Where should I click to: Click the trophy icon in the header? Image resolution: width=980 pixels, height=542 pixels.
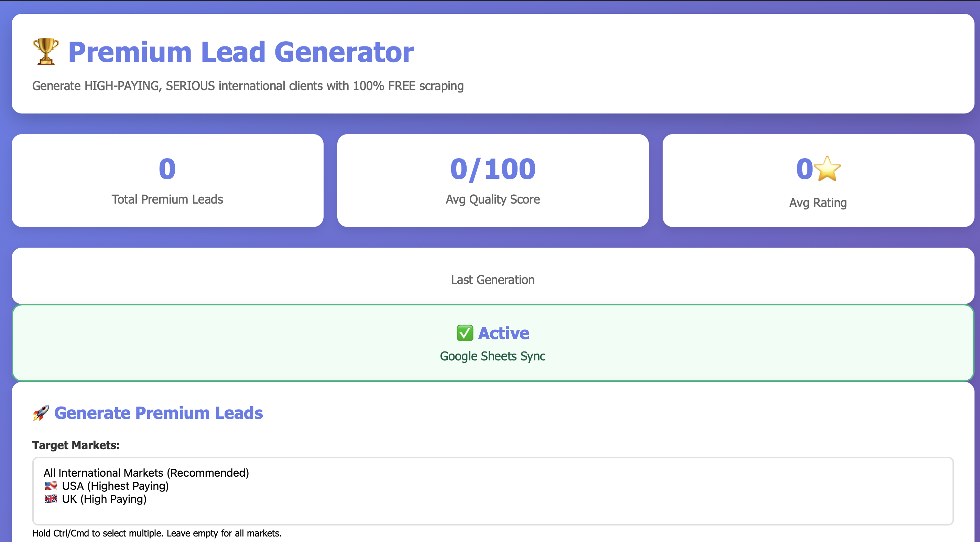(x=46, y=52)
